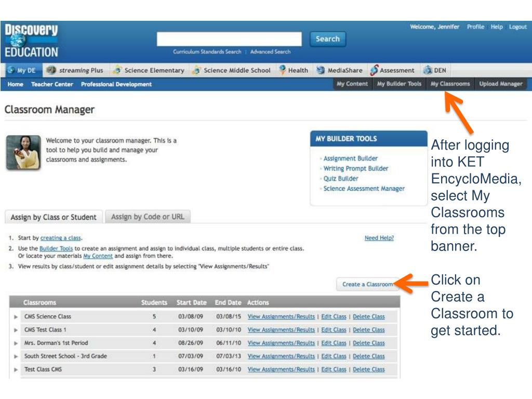Edit Class for CMS Test Class 1

pos(334,330)
